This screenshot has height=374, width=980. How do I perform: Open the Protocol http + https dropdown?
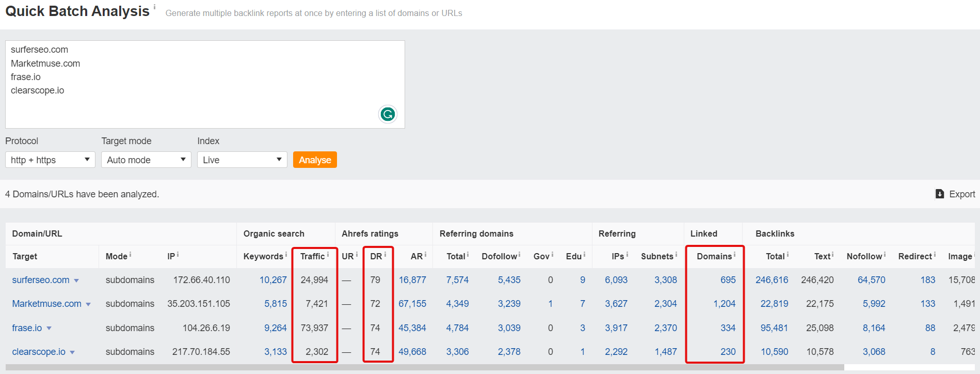pos(50,160)
